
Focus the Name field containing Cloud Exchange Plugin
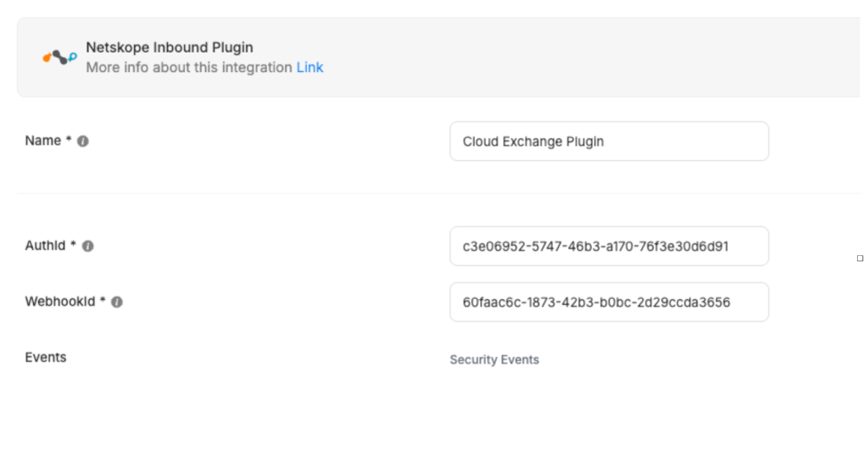pyautogui.click(x=609, y=141)
